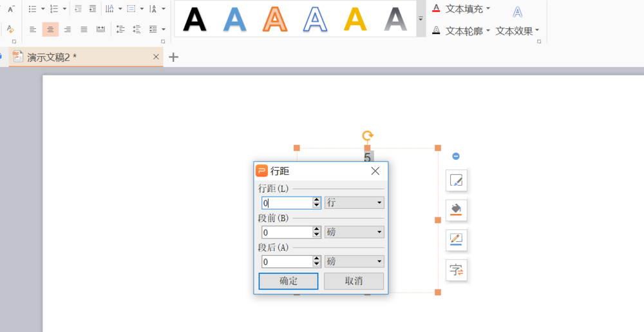Viewport: 644px width, 332px height.
Task: Clear text formatting with the eraser icon
Action: click(x=11, y=29)
